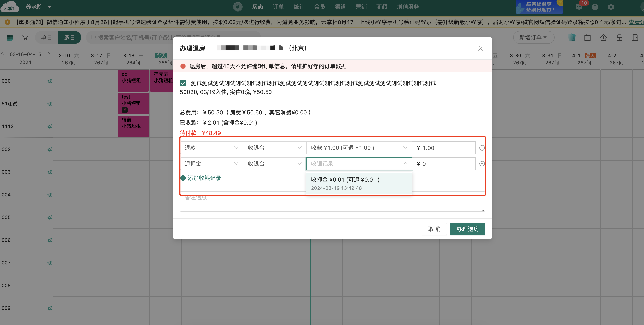
Task: Click the 云掌柜 logo
Action: point(10,7)
